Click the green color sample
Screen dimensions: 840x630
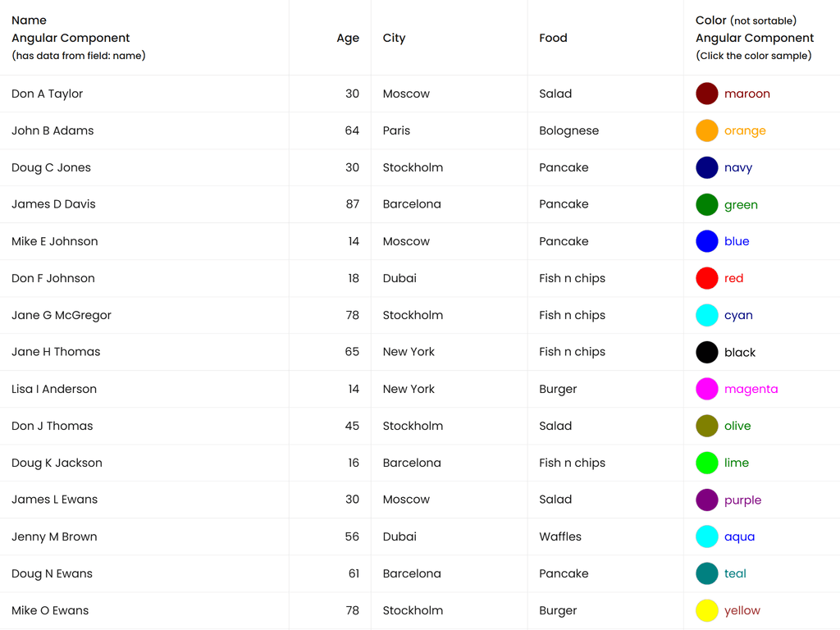pos(707,204)
